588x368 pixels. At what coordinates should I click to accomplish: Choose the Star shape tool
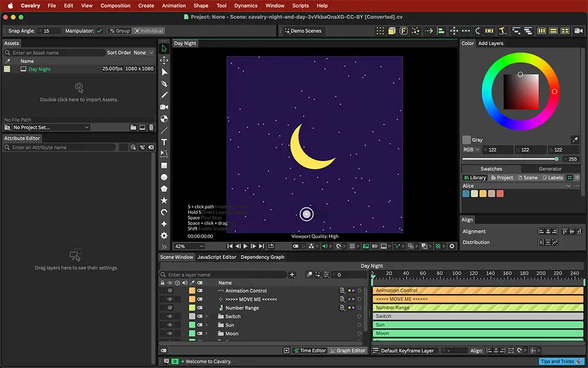click(x=164, y=200)
